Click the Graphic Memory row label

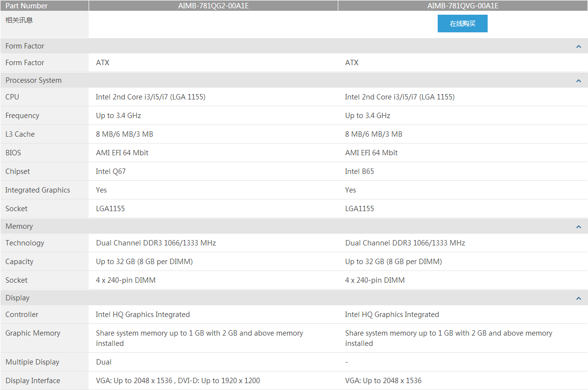point(33,333)
